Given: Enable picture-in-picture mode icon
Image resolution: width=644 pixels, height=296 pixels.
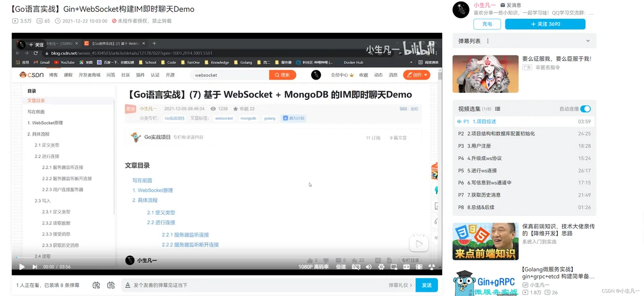Looking at the screenshot, I should pos(394,266).
